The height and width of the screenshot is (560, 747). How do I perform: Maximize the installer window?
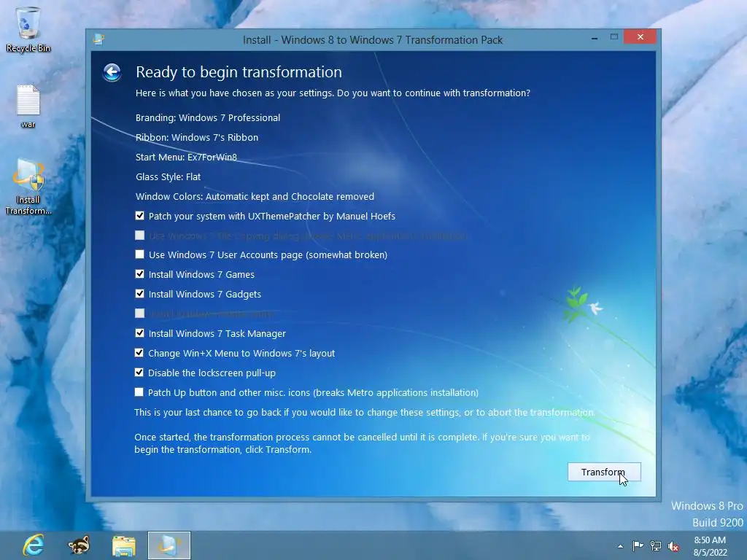point(614,37)
